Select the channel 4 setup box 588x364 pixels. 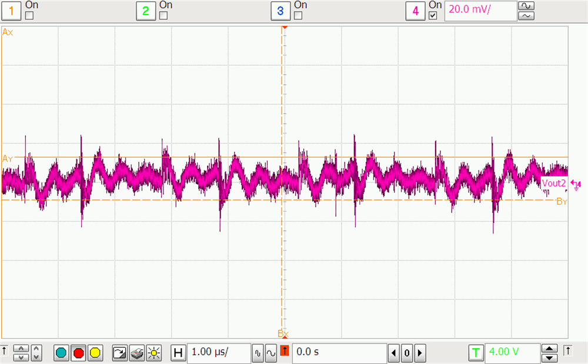(x=415, y=11)
